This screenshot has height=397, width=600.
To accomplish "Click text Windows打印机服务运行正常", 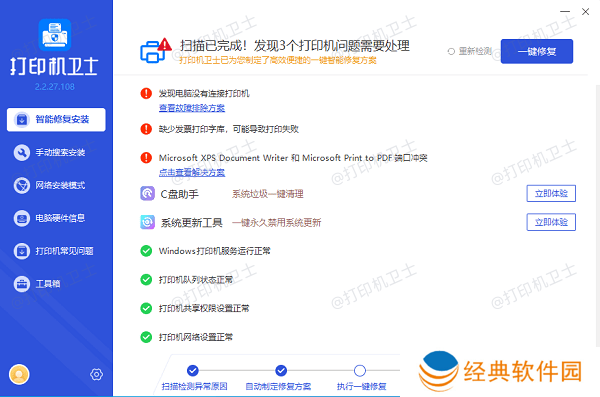I will tap(215, 251).
